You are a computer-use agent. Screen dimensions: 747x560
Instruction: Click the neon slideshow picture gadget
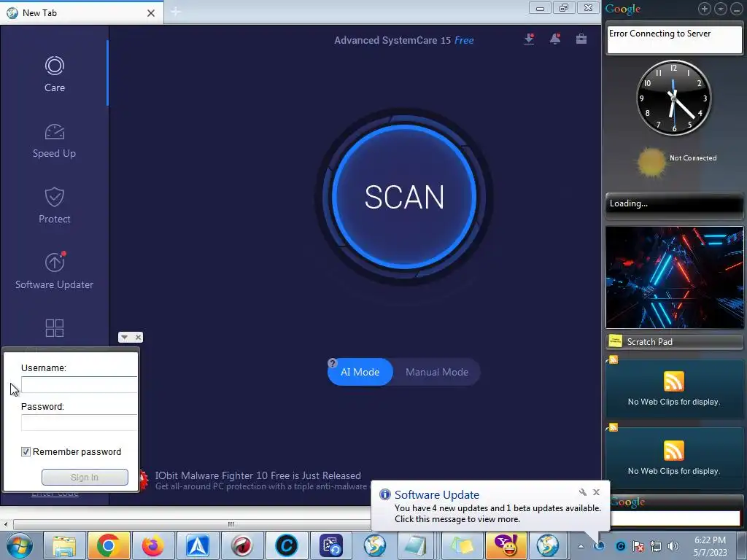(x=674, y=277)
